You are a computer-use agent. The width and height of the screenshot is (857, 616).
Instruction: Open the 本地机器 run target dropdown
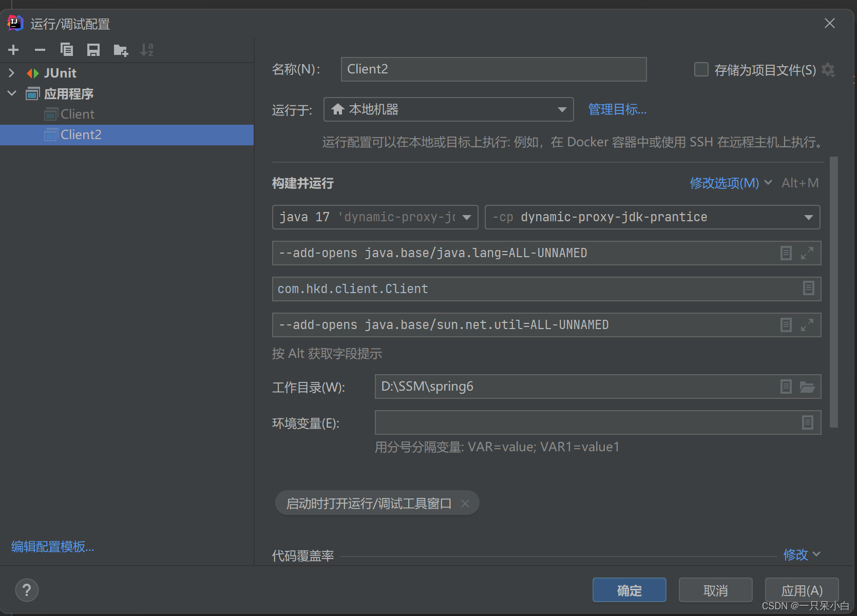pos(448,109)
